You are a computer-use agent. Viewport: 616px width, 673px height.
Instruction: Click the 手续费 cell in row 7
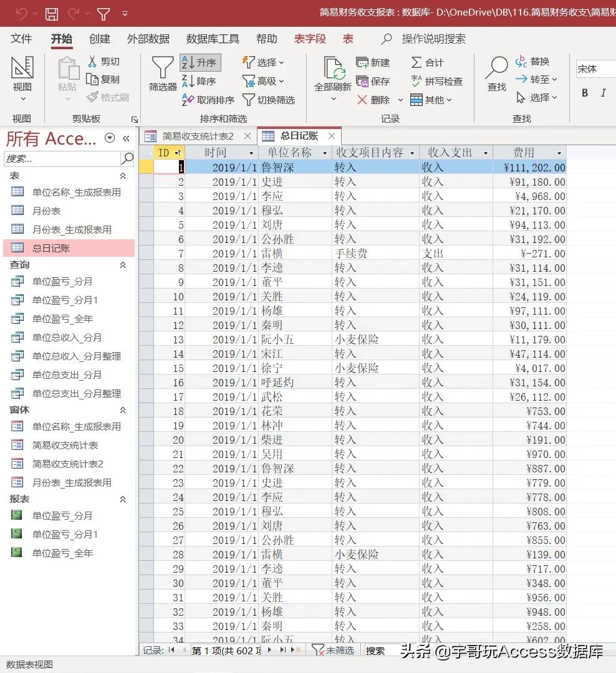376,253
